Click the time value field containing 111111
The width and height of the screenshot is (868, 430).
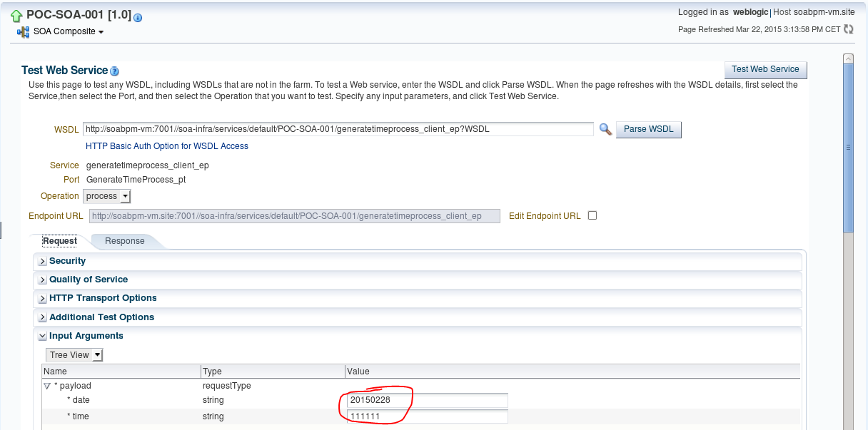point(428,416)
